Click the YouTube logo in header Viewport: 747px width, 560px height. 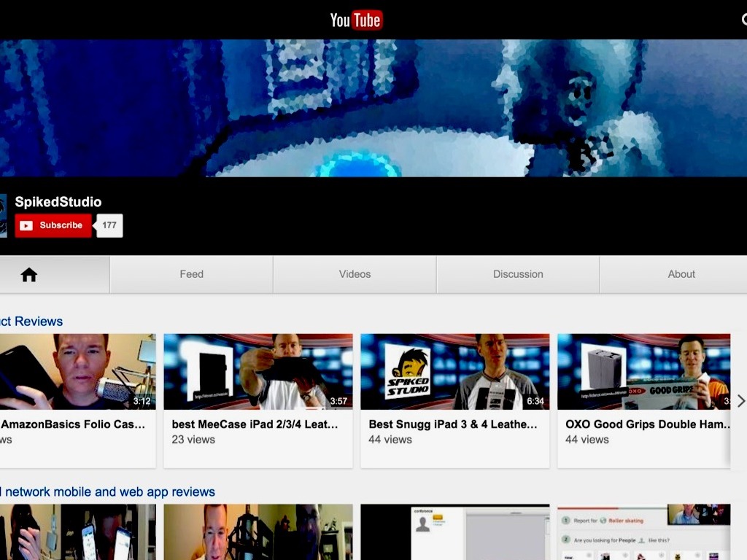(x=356, y=20)
